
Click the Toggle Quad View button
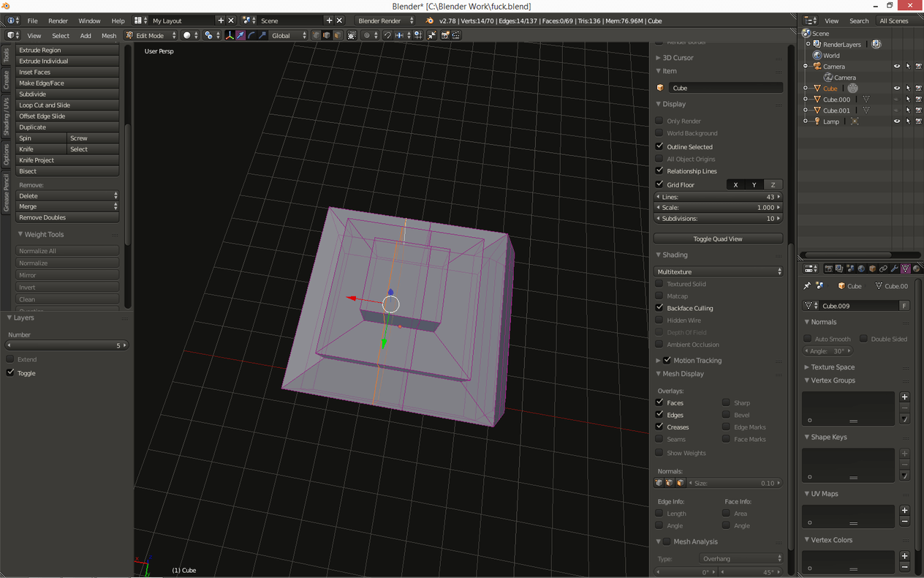click(718, 239)
